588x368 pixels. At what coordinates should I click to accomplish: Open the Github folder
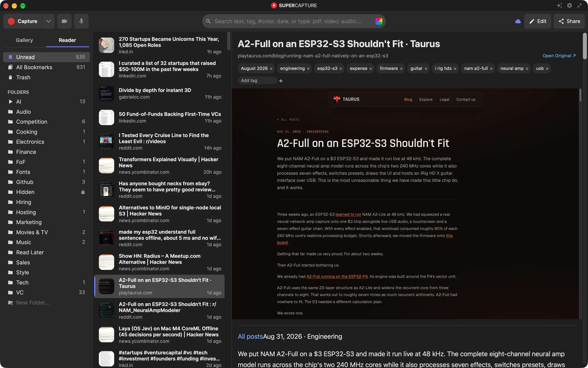tap(46, 182)
